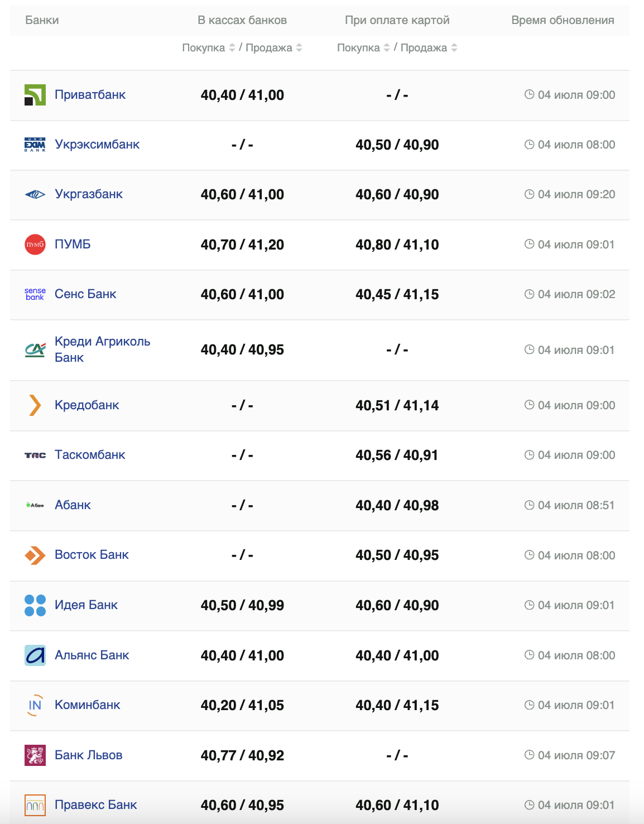Image resolution: width=644 pixels, height=824 pixels.
Task: Open the Приватбанк link
Action: click(x=90, y=95)
